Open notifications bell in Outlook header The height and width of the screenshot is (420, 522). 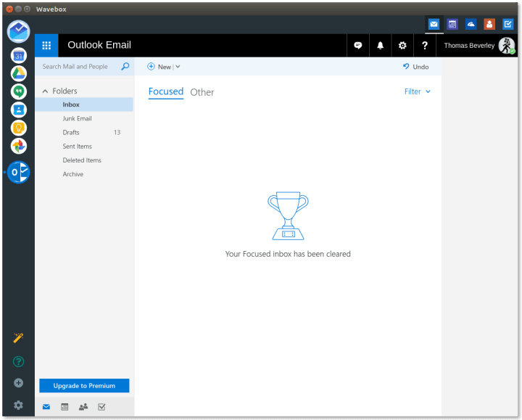point(380,45)
